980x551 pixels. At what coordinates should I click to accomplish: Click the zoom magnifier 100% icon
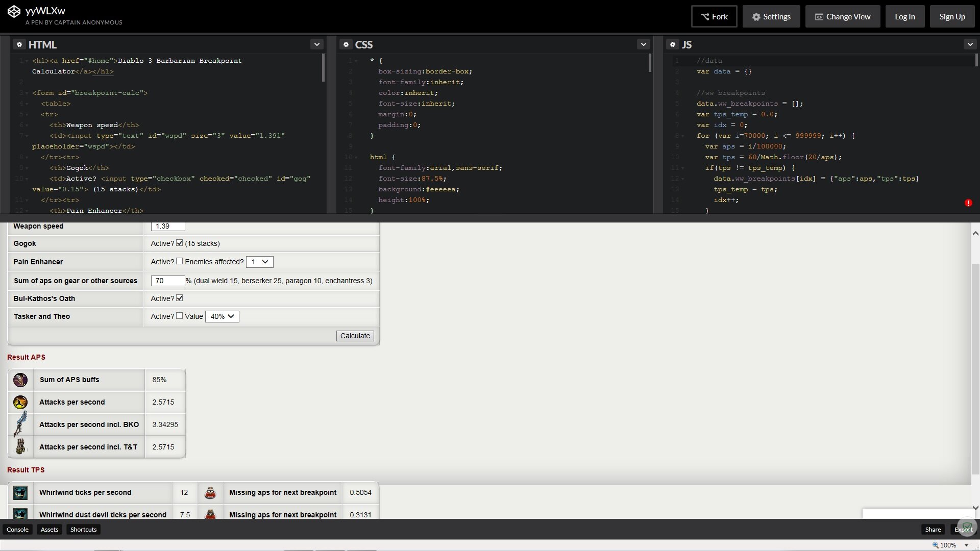coord(936,545)
